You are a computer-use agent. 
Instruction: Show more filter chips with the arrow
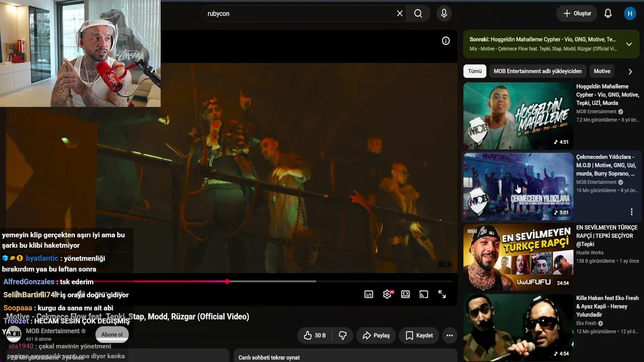(630, 71)
